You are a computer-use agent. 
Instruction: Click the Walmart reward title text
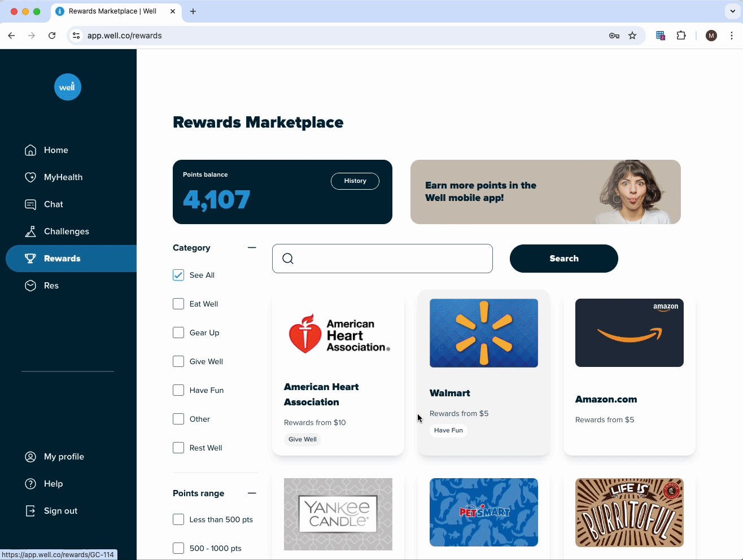pyautogui.click(x=449, y=393)
